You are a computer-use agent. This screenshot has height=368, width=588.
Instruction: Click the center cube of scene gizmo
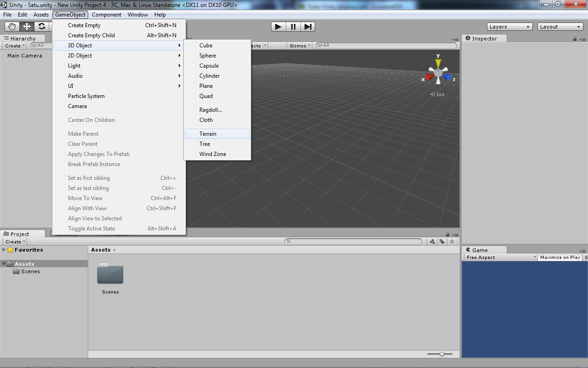click(x=438, y=73)
